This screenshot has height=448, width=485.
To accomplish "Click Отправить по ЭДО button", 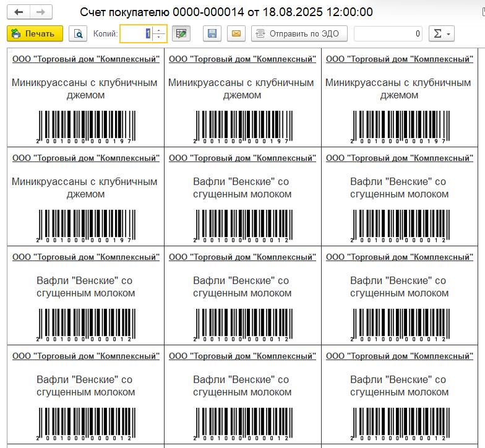I will tap(299, 33).
